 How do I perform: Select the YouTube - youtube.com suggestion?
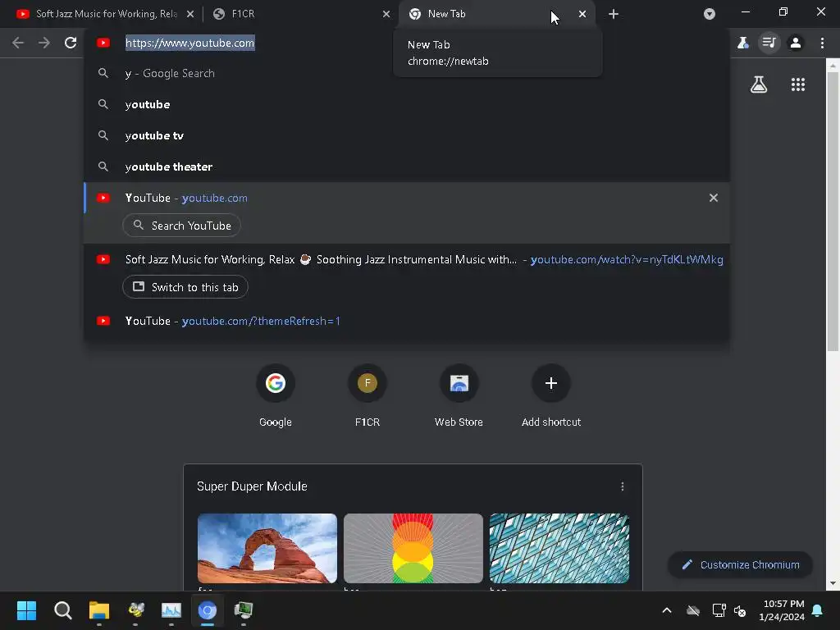407,199
